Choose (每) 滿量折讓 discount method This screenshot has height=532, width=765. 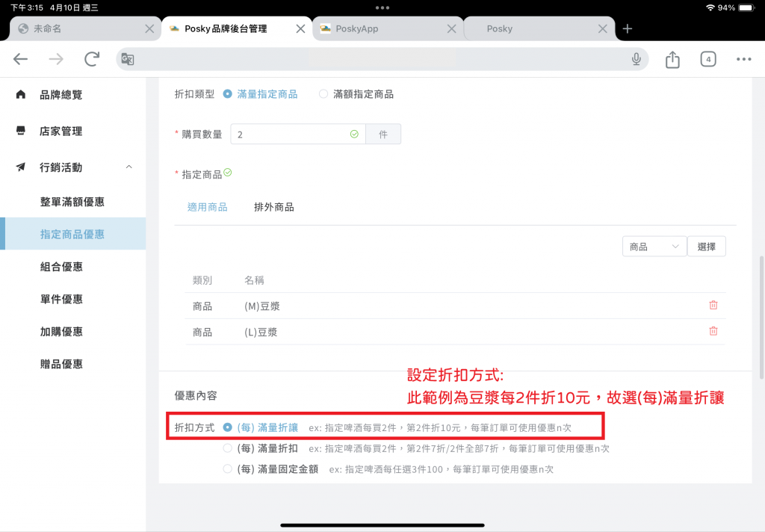point(261,427)
